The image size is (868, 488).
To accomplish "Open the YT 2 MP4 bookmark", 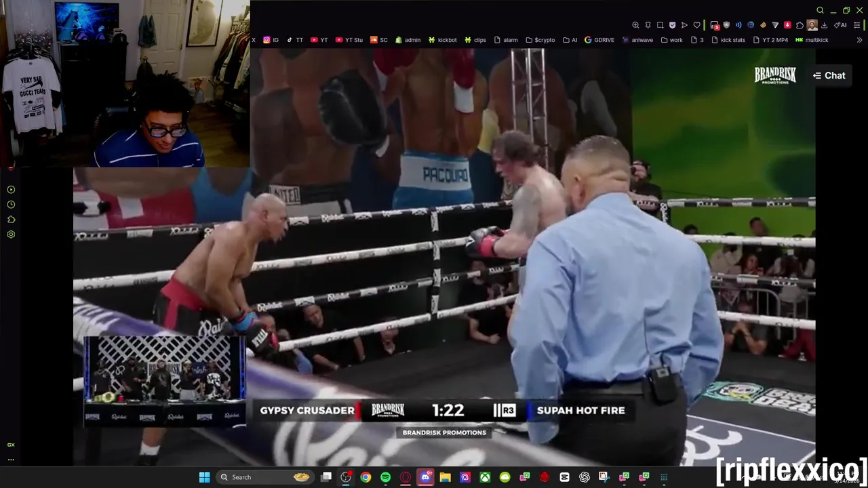I will click(x=770, y=40).
